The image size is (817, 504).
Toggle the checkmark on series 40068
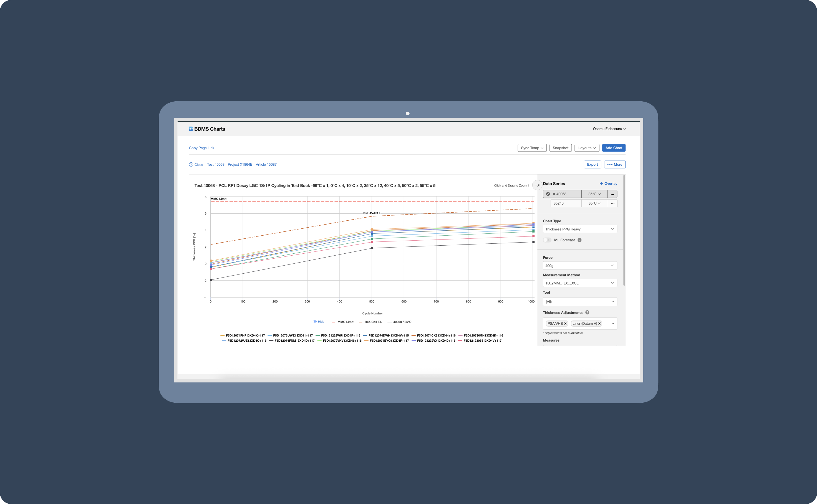tap(548, 194)
